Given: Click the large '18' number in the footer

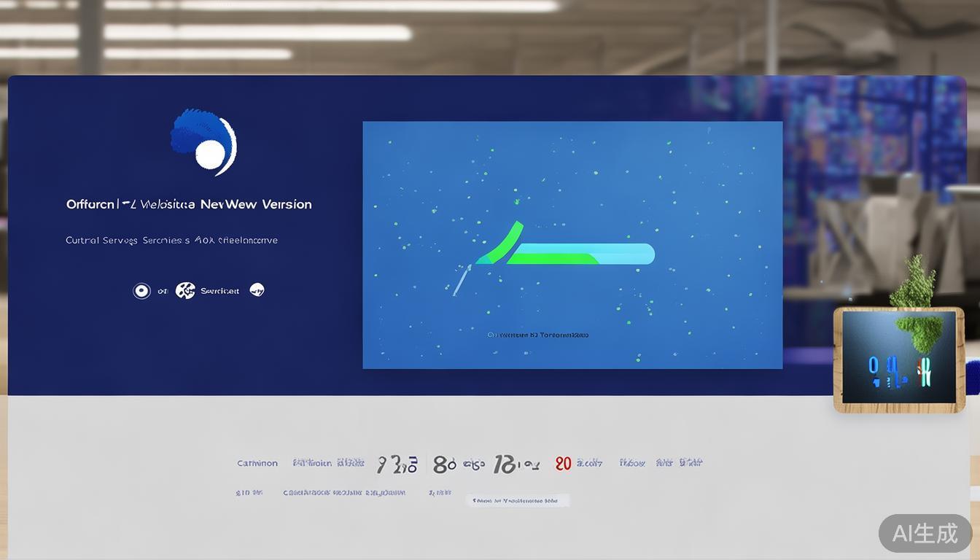Looking at the screenshot, I should coord(505,464).
